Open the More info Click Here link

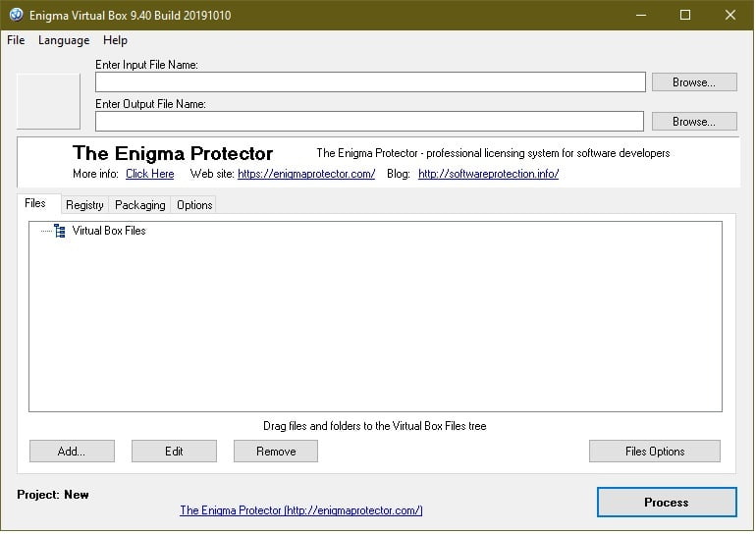[150, 174]
